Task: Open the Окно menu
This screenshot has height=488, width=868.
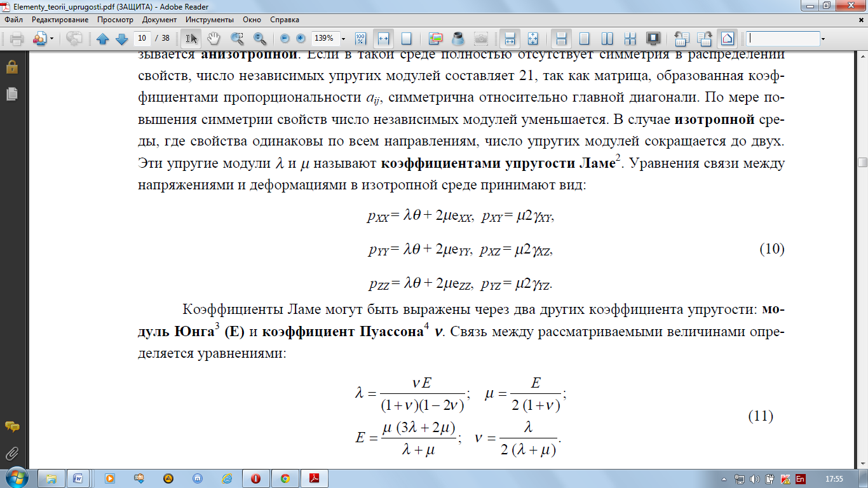Action: coord(252,20)
